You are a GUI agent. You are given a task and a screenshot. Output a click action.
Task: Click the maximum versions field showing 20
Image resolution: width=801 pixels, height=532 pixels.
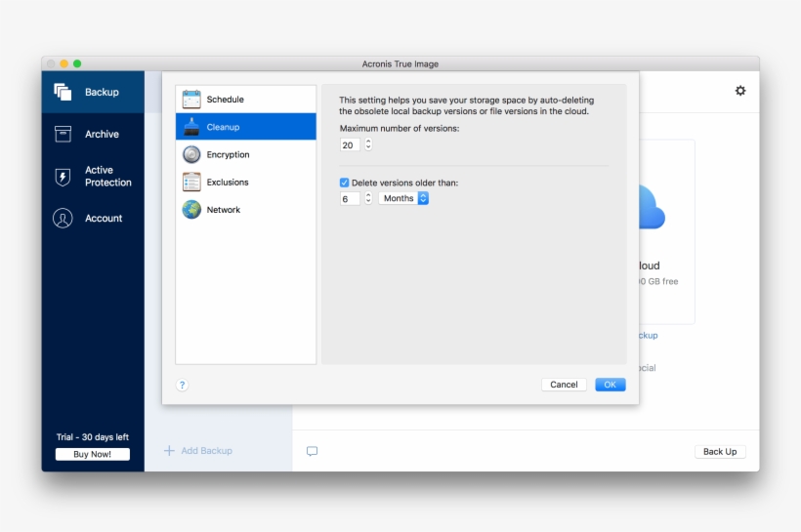click(x=350, y=145)
